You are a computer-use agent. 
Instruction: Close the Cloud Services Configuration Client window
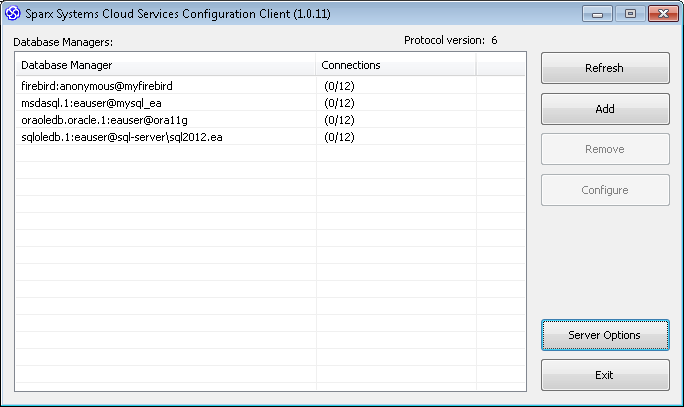[x=661, y=14]
